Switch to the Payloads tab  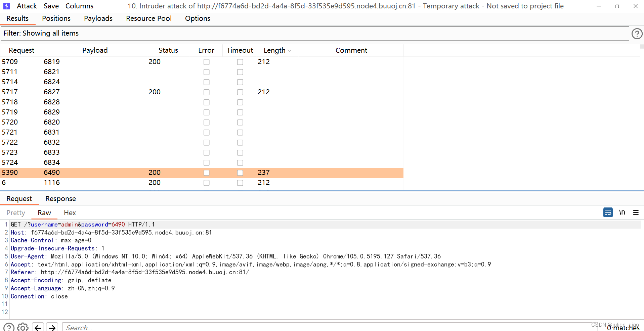98,18
